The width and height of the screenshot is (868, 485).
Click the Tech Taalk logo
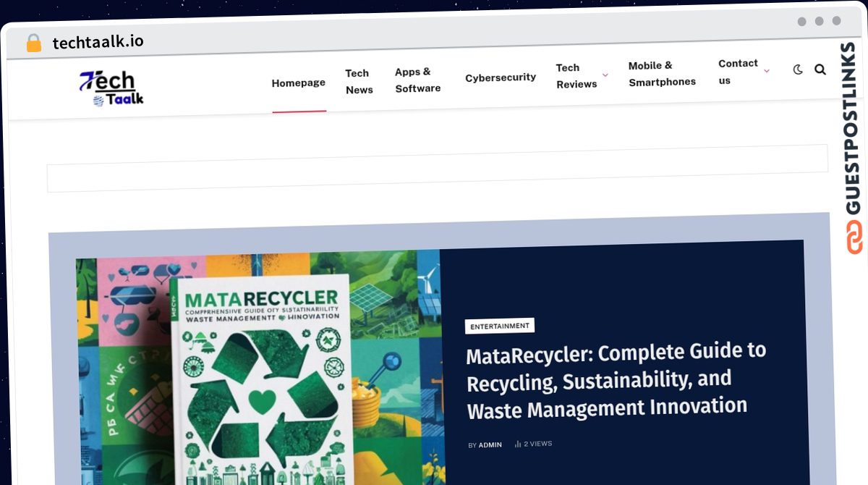[x=111, y=88]
